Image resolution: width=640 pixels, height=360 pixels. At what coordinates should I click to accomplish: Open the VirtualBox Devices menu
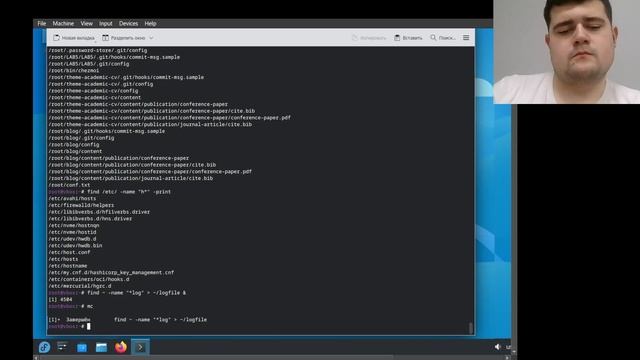tap(129, 24)
